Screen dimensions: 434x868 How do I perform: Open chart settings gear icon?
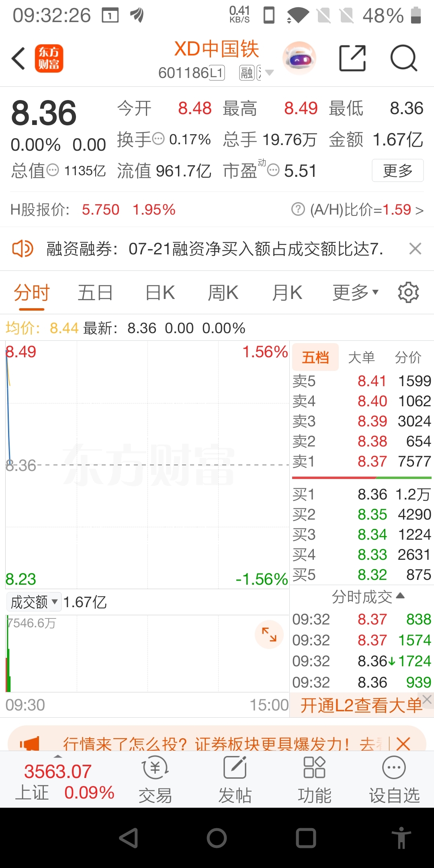408,293
